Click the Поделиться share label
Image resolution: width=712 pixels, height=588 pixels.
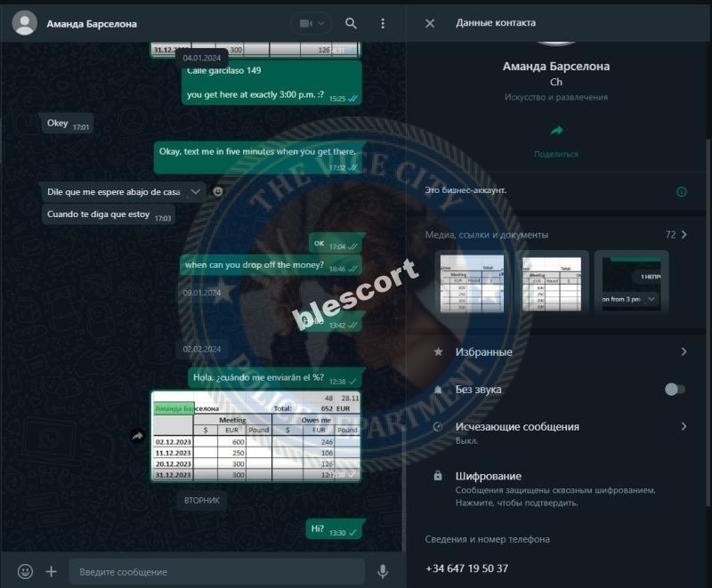556,154
